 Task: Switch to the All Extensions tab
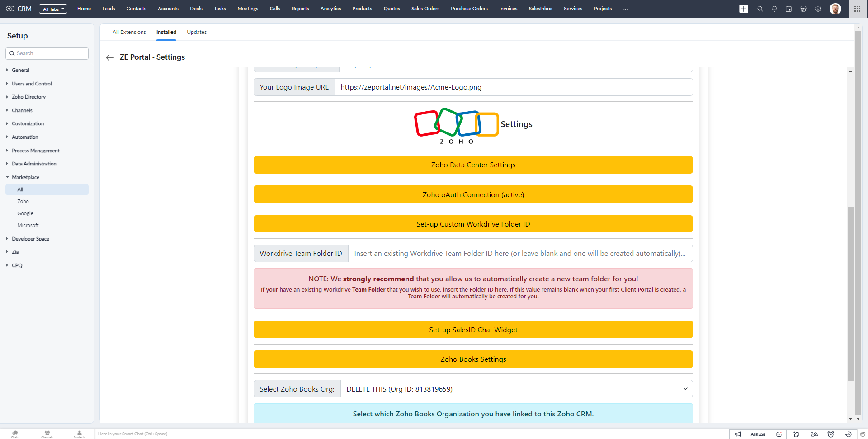(x=129, y=32)
